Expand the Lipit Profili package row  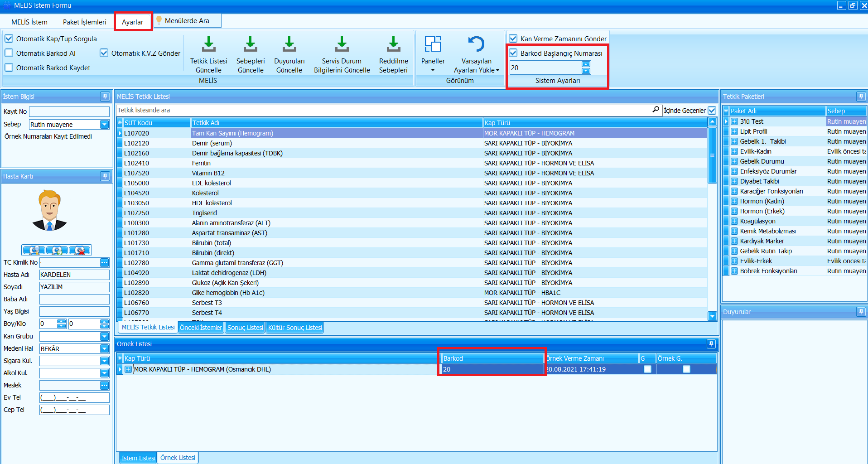pyautogui.click(x=734, y=131)
